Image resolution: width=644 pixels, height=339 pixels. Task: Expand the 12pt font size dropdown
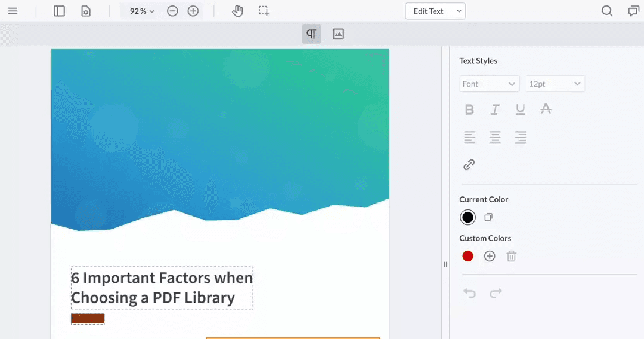click(555, 84)
